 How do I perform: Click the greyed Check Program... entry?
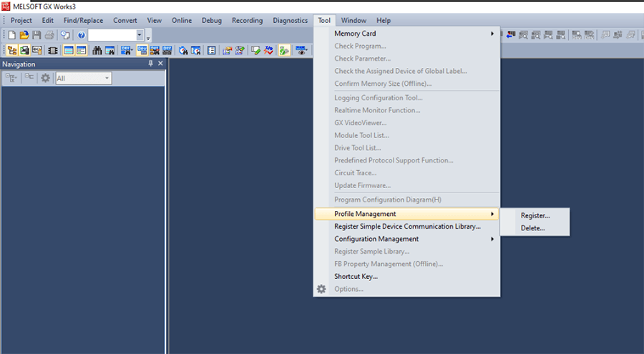pyautogui.click(x=406, y=46)
